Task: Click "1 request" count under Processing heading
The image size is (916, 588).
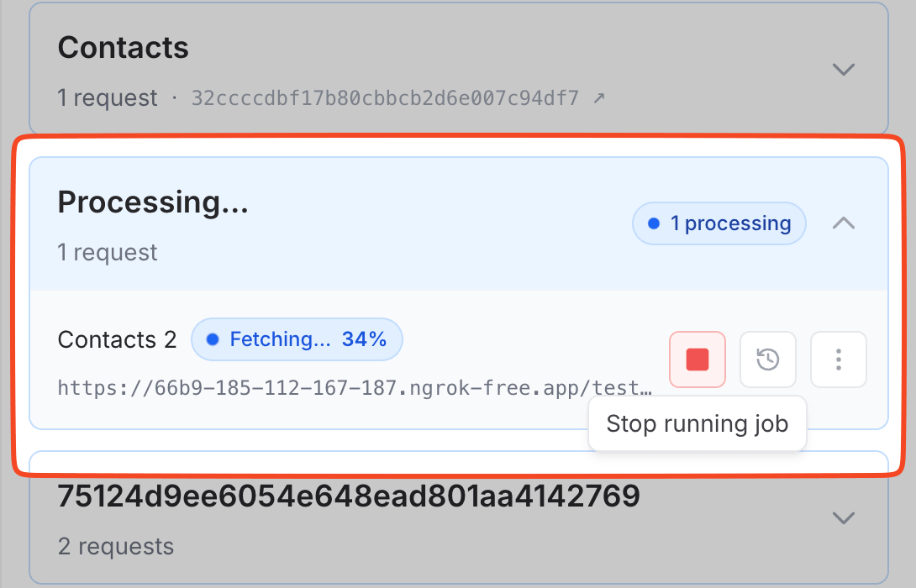Action: point(108,253)
